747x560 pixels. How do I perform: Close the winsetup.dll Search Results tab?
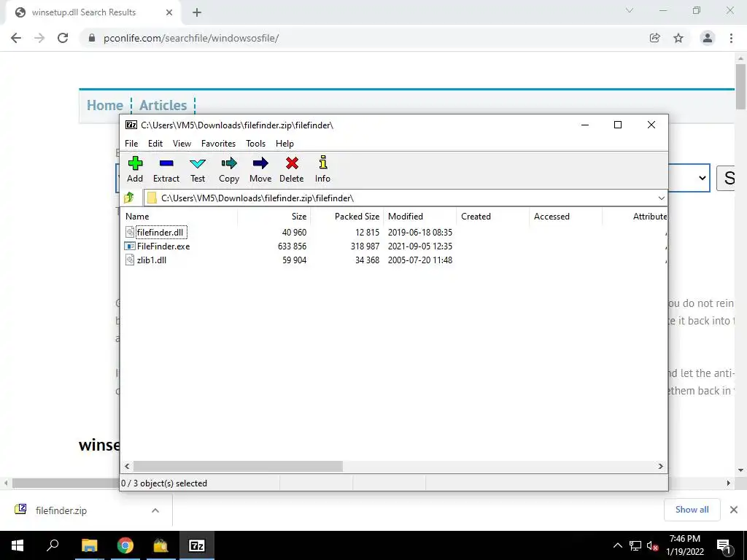169,12
